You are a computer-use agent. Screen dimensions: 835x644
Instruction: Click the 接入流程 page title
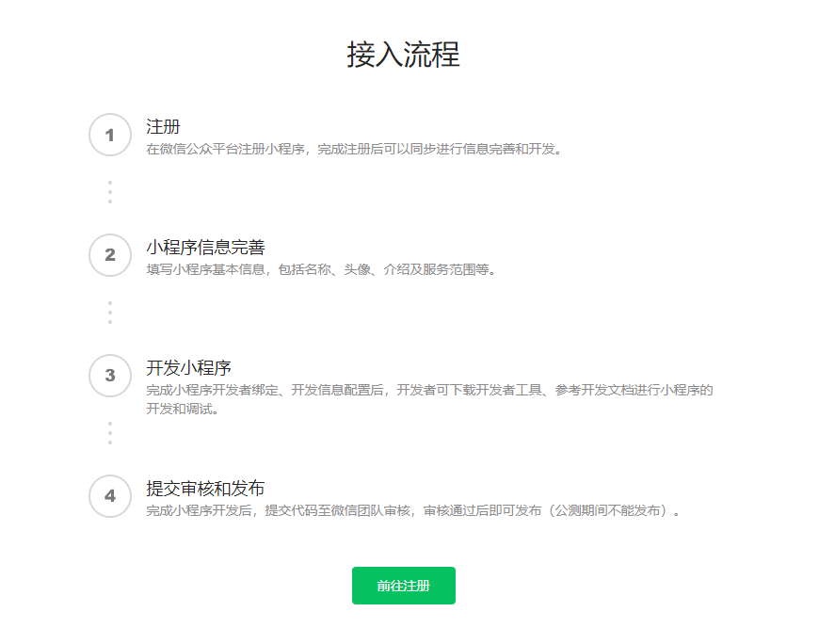pyautogui.click(x=403, y=55)
